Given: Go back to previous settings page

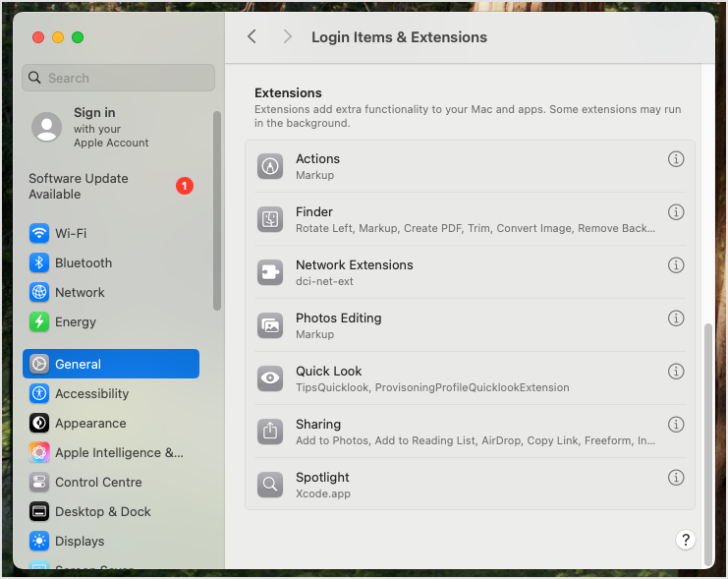Looking at the screenshot, I should tap(252, 36).
